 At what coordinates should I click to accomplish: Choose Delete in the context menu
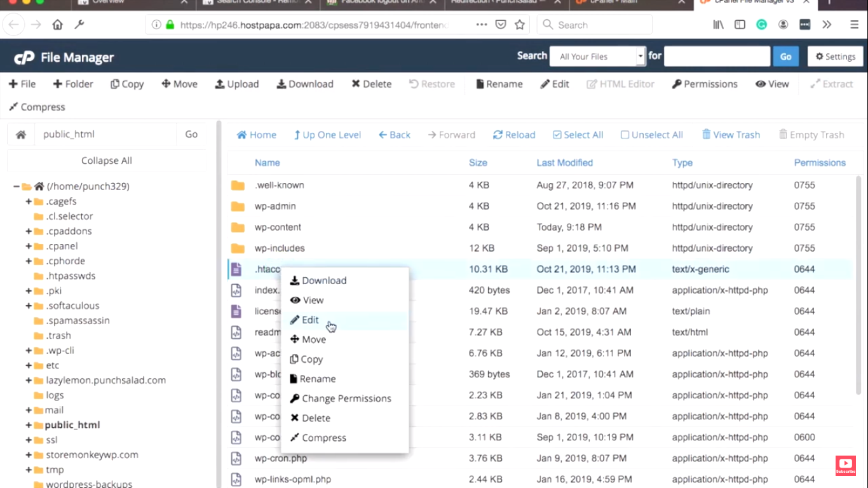(x=344, y=419)
